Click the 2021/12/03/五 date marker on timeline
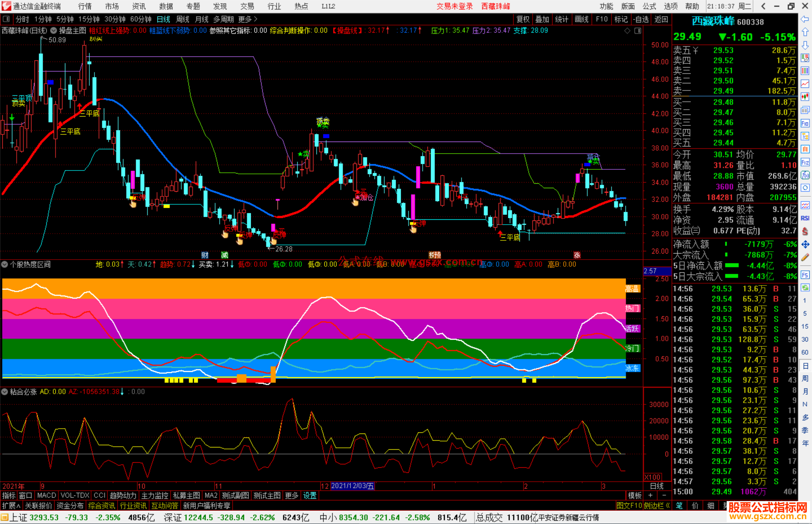 point(352,486)
